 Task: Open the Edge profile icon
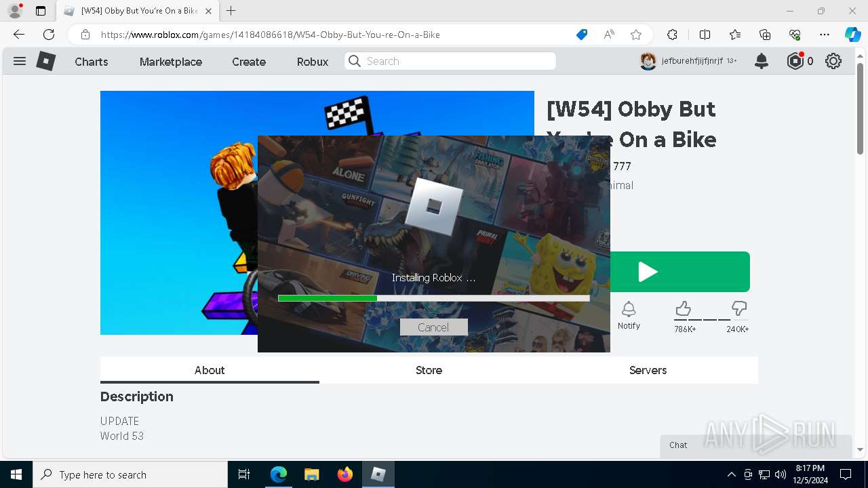pos(15,11)
